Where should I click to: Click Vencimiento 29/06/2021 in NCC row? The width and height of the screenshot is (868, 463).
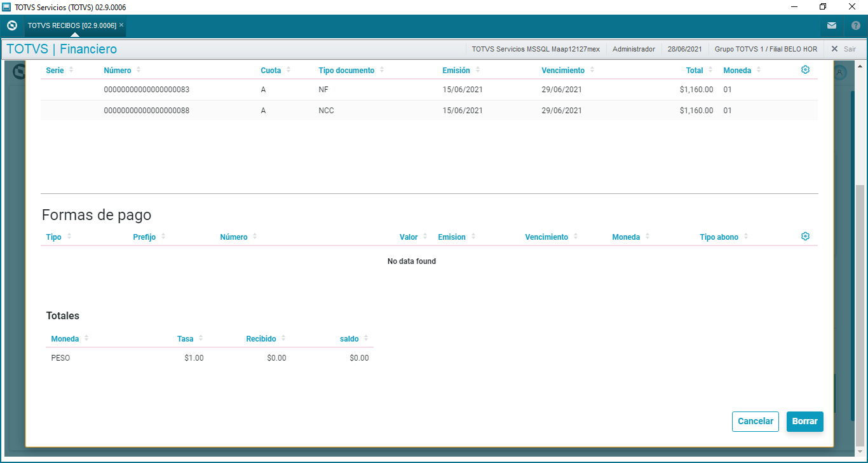[562, 111]
